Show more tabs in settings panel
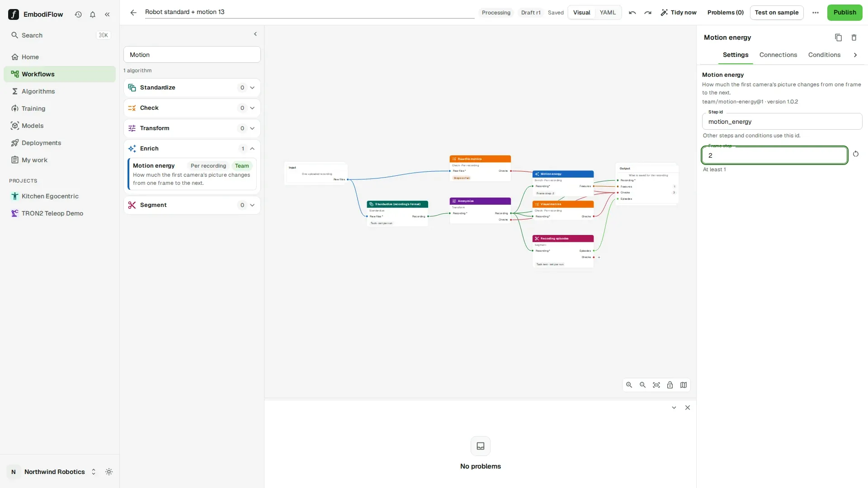 tap(855, 55)
